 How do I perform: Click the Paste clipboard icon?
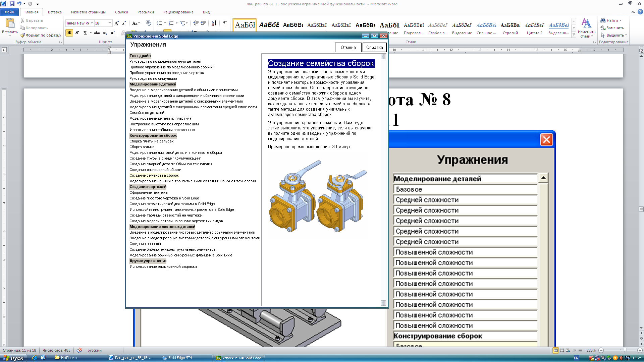tap(10, 23)
